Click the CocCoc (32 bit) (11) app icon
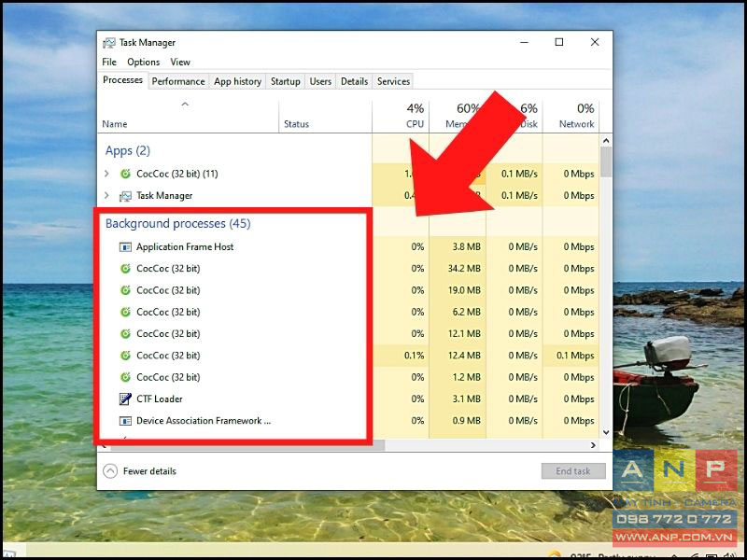747x560 pixels. (125, 174)
